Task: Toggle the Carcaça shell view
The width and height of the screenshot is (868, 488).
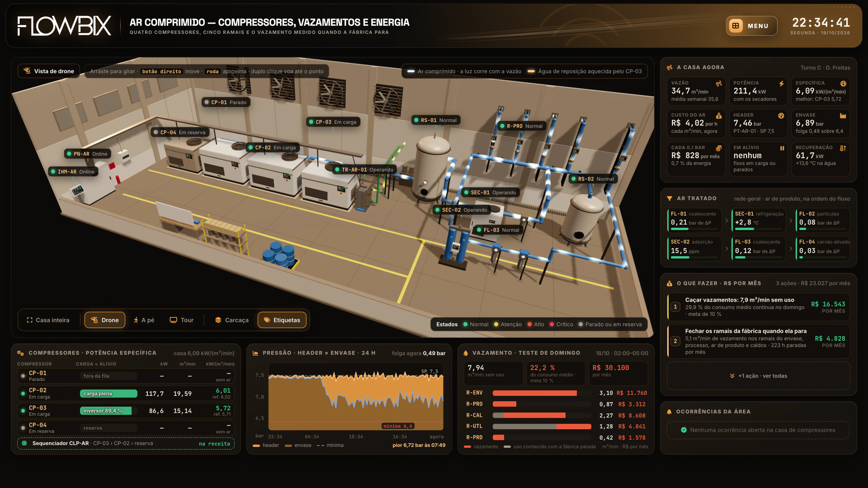Action: pyautogui.click(x=232, y=320)
